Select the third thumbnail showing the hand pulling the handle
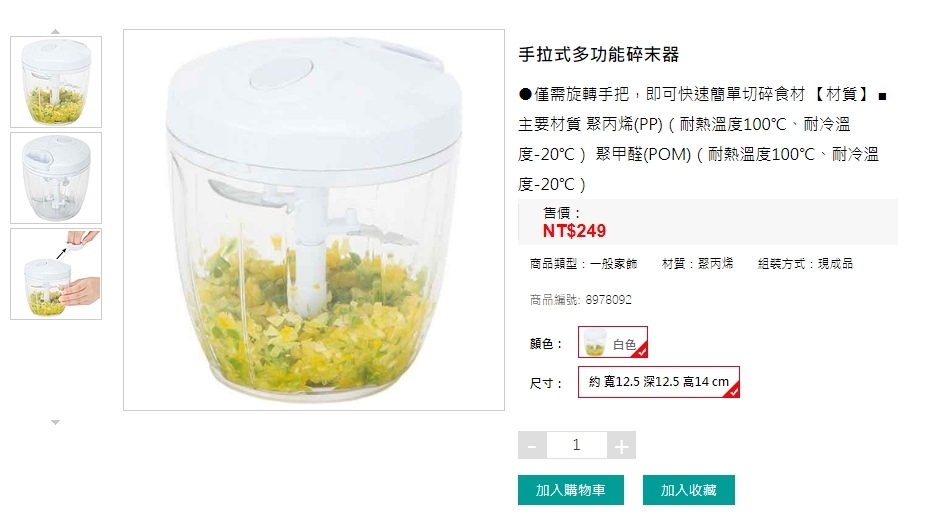Viewport: 943px width, 520px height. pyautogui.click(x=56, y=274)
